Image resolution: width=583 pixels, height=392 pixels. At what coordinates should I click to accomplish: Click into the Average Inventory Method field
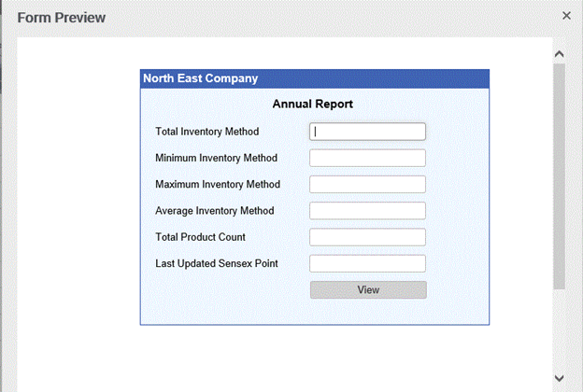tap(367, 211)
